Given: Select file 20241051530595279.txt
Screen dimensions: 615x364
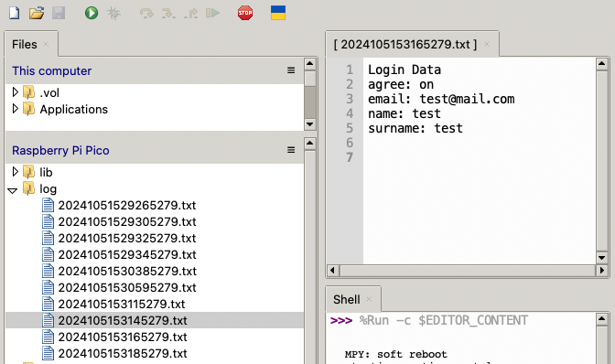Looking at the screenshot, I should (x=127, y=287).
